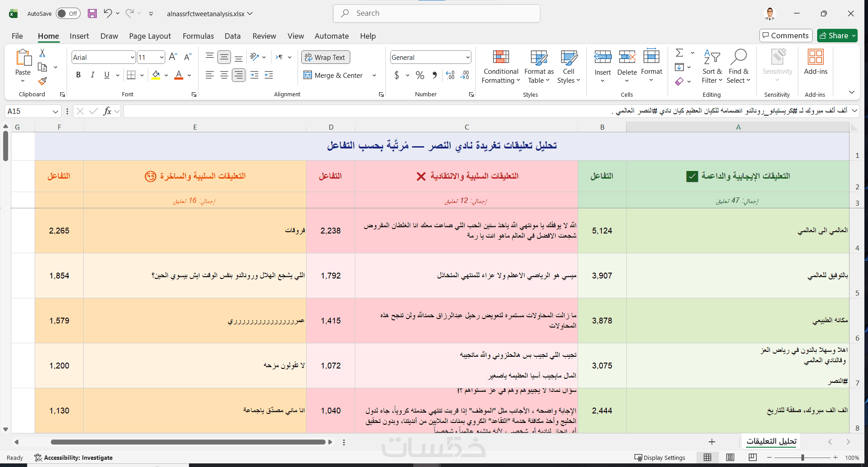
Task: Open the File menu
Action: point(17,36)
